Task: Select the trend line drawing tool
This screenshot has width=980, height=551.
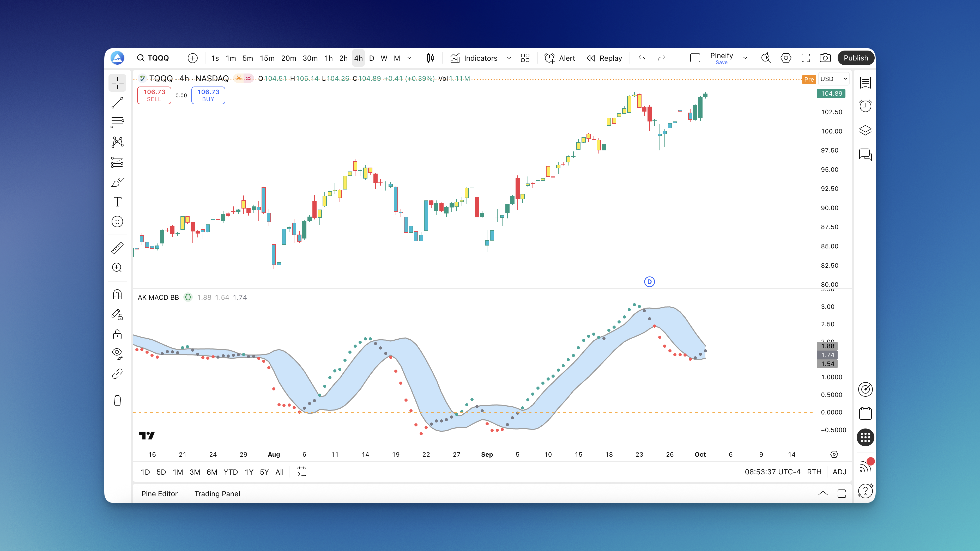Action: point(117,103)
